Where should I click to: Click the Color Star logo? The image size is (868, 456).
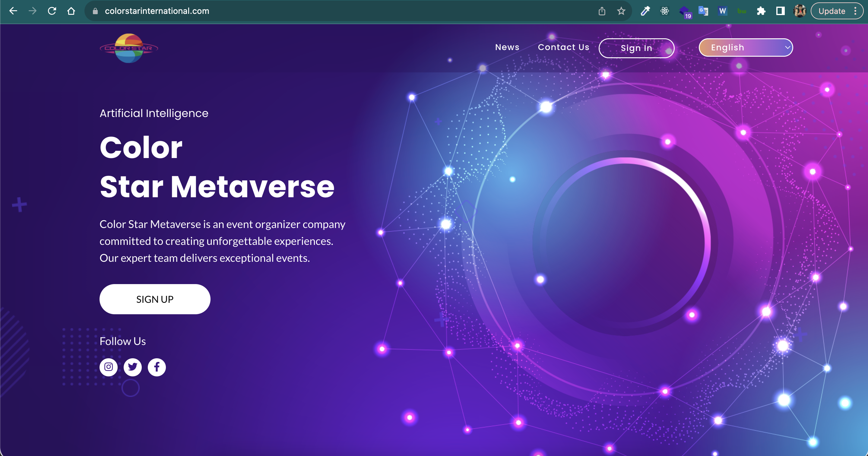(x=129, y=48)
